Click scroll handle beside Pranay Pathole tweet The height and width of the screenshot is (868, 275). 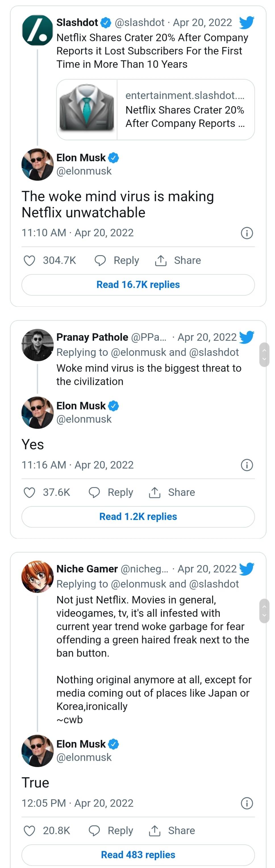264,354
